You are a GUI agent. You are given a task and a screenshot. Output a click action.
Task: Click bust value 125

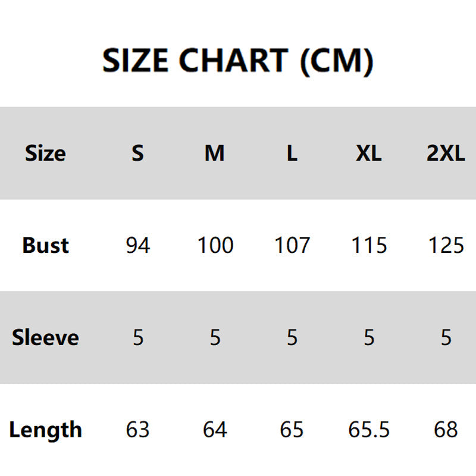click(x=446, y=245)
